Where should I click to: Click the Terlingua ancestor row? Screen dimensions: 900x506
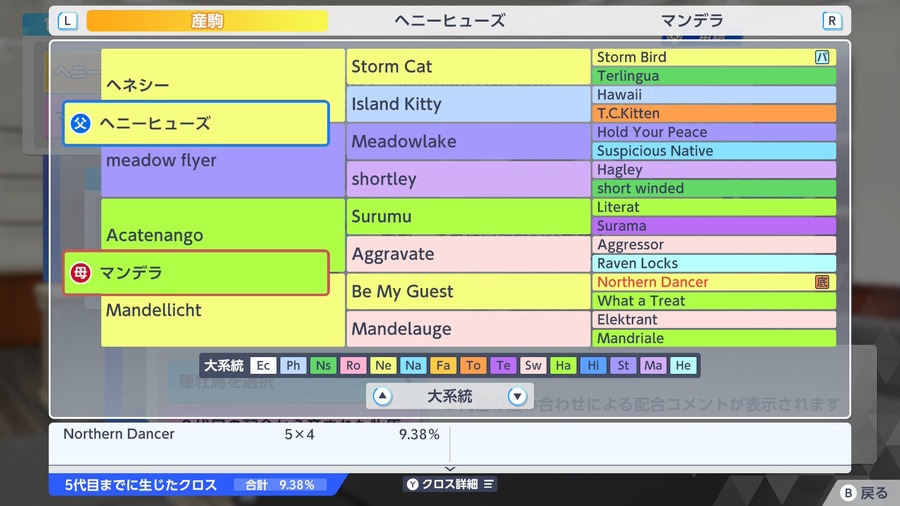(714, 76)
